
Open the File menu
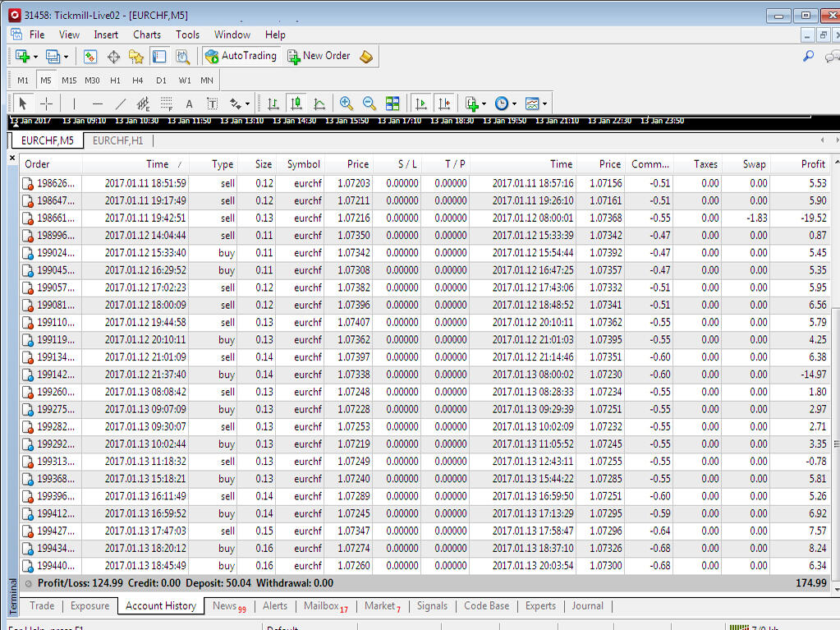tap(37, 34)
